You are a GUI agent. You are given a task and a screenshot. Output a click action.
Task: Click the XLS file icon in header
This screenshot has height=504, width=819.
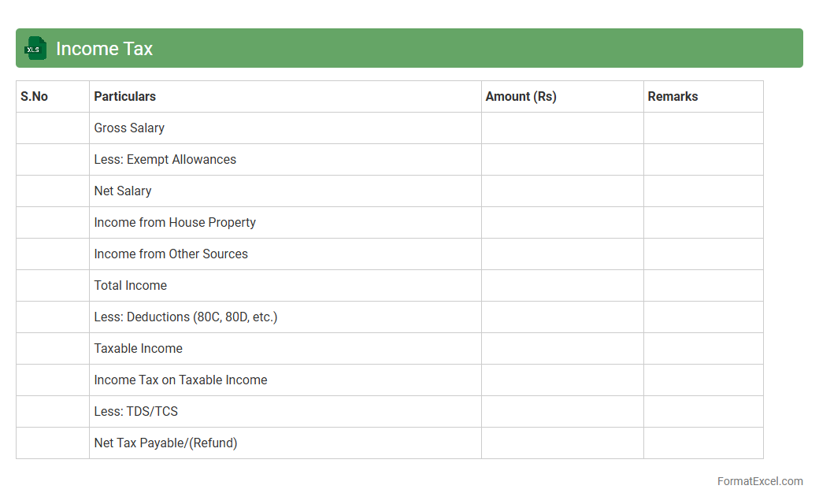coord(35,48)
